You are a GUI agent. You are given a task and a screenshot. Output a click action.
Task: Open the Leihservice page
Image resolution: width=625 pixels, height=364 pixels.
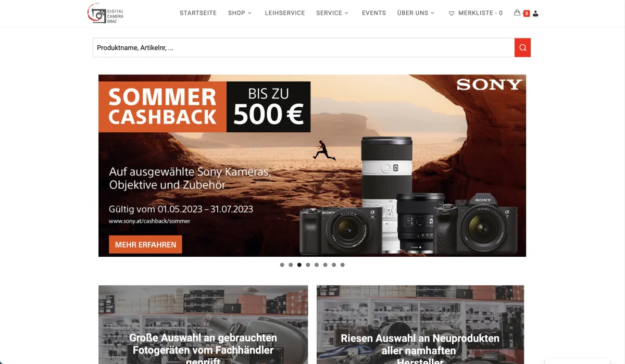(285, 13)
